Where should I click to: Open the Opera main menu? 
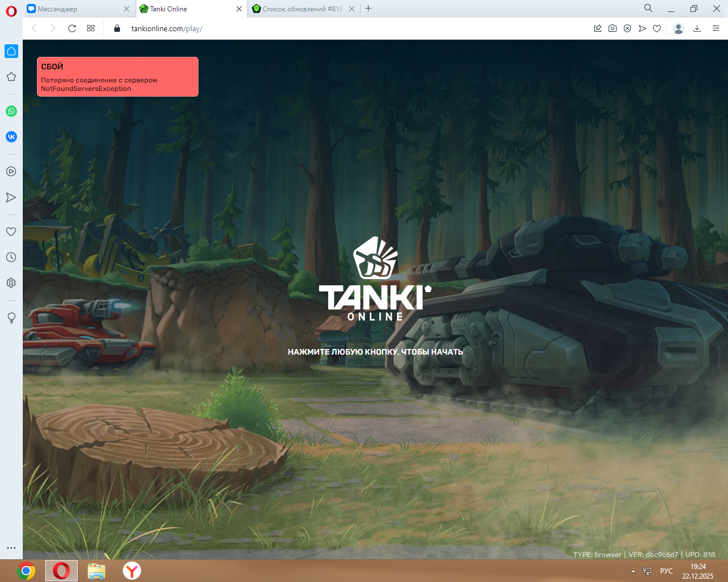[11, 10]
